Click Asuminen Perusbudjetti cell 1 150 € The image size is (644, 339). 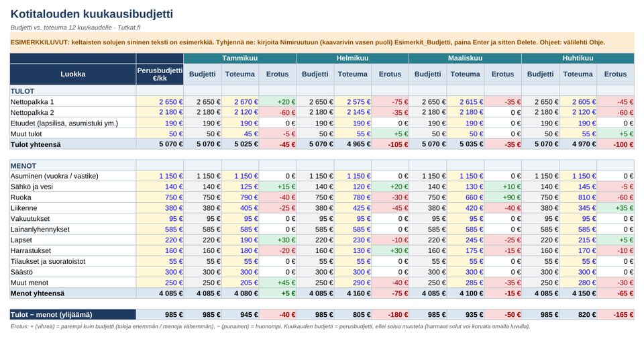click(160, 176)
